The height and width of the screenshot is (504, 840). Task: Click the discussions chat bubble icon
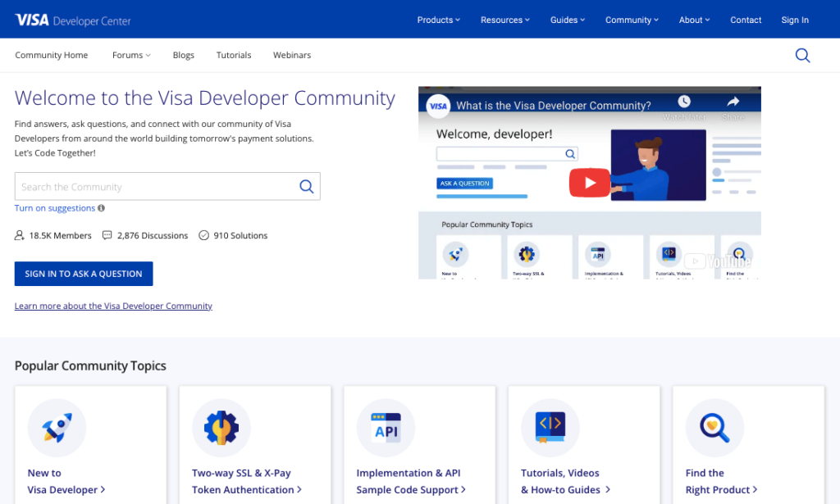point(107,235)
